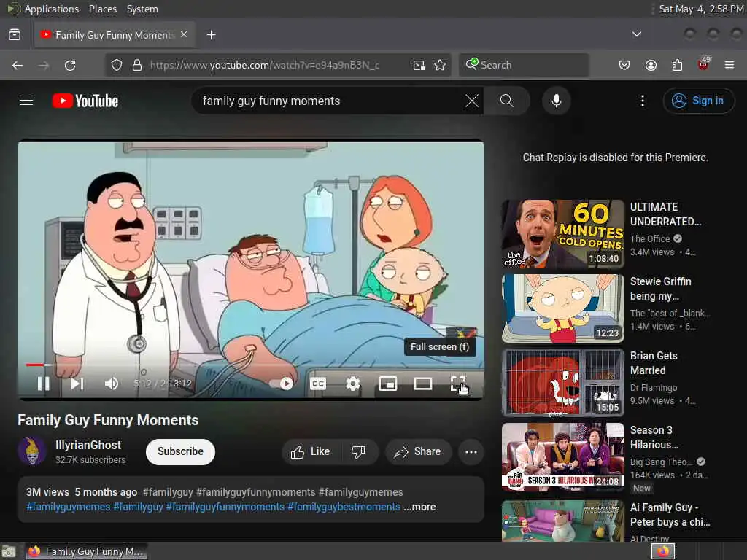
Task: Open YouTube three-dot settings menu
Action: 642,101
